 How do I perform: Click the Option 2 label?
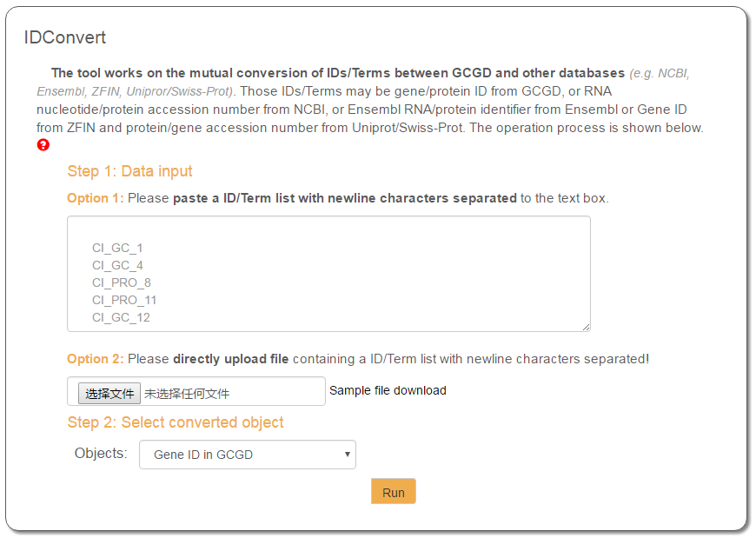coord(96,359)
